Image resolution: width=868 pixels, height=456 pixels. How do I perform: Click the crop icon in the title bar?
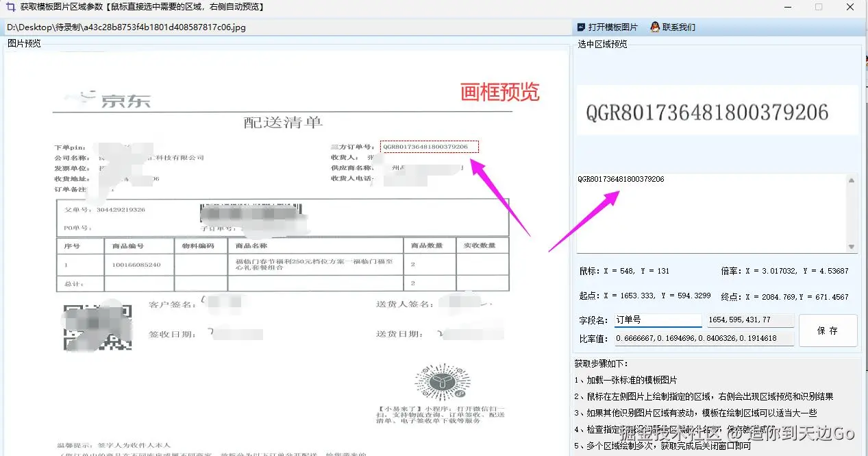(x=10, y=7)
